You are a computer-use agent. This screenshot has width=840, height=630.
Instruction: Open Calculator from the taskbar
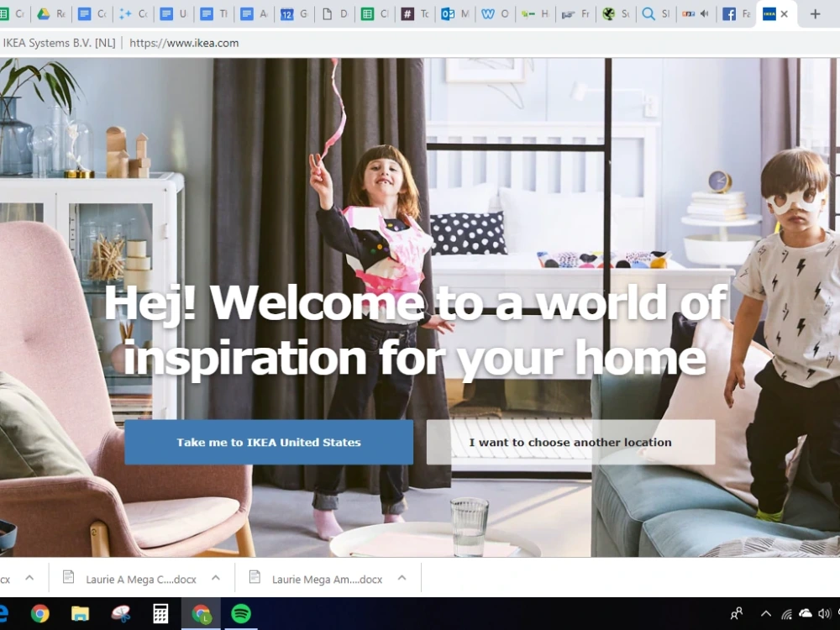(160, 613)
